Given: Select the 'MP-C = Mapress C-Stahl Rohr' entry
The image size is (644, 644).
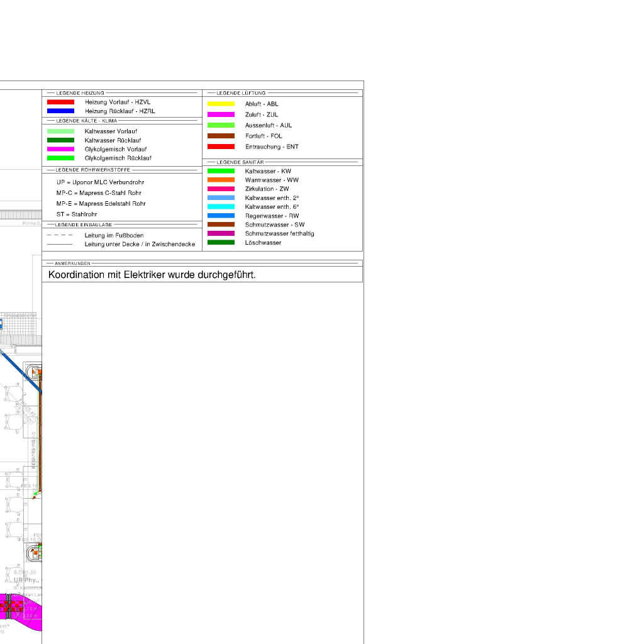Looking at the screenshot, I should coord(99,193).
